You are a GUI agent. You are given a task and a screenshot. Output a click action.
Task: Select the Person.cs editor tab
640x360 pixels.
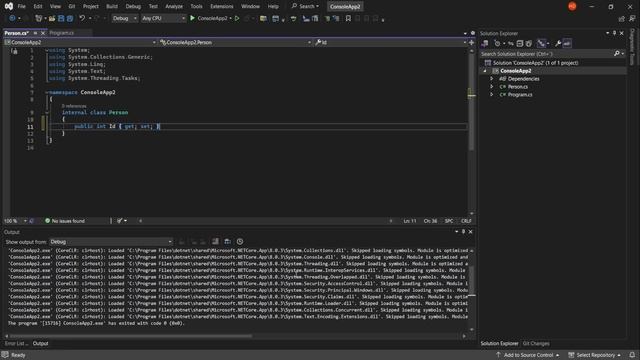point(16,33)
